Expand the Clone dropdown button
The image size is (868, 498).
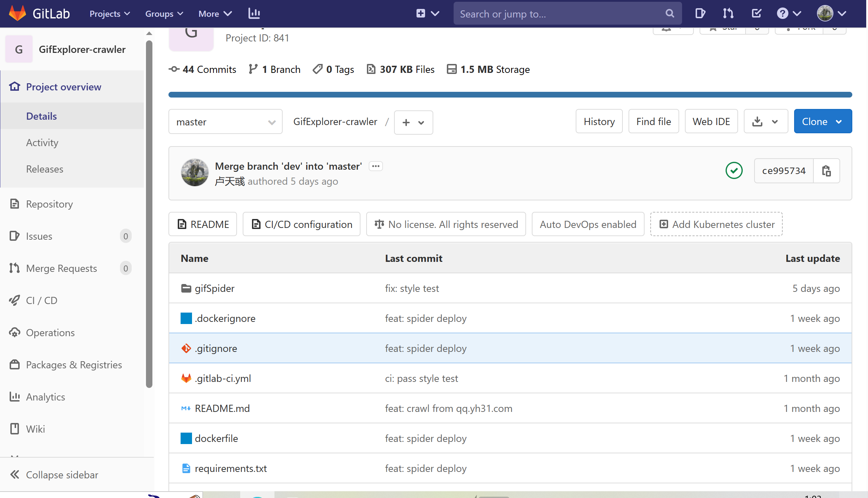click(x=823, y=121)
